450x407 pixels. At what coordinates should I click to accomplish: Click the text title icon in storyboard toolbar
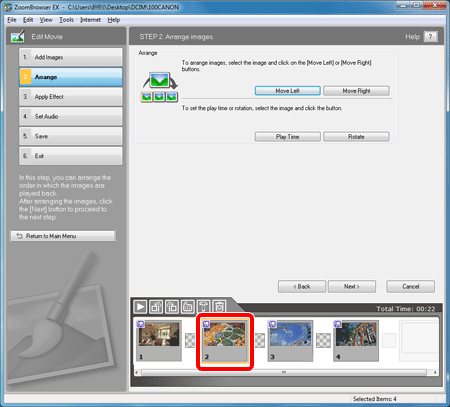[x=203, y=306]
